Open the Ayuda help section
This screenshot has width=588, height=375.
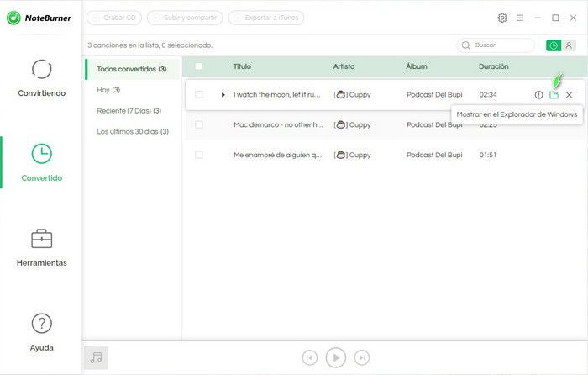point(42,333)
